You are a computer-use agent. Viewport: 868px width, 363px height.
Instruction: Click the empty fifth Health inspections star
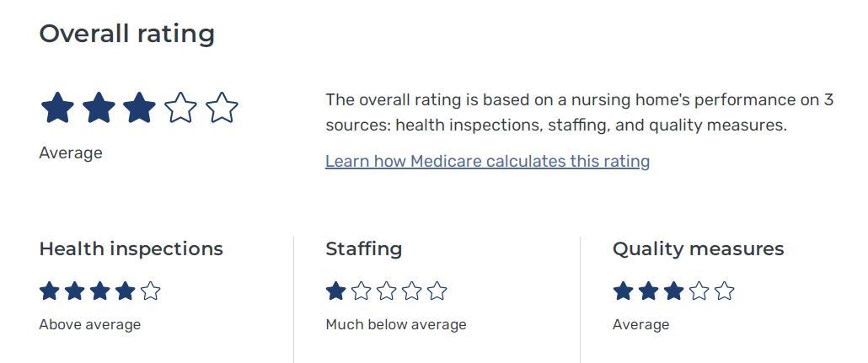(x=150, y=291)
